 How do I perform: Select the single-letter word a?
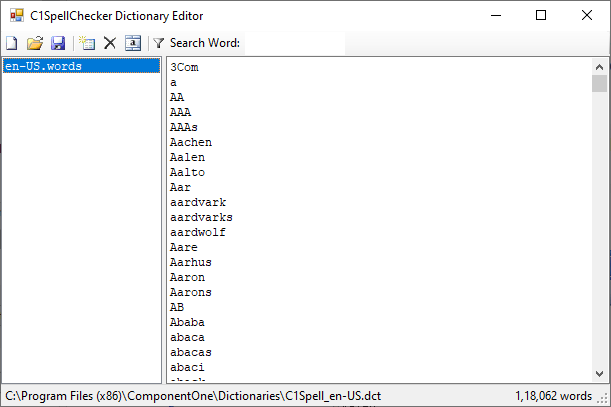pyautogui.click(x=173, y=83)
